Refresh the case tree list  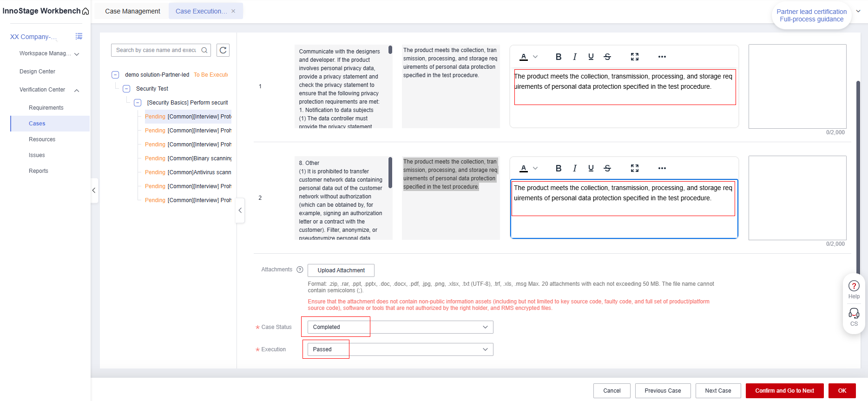(x=223, y=50)
